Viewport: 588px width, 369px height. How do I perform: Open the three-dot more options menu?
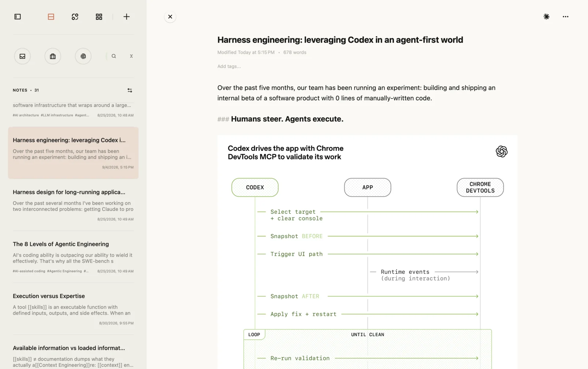(566, 17)
